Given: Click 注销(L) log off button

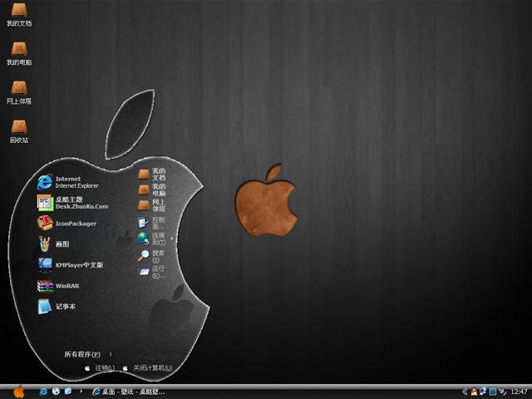Looking at the screenshot, I should tap(100, 367).
